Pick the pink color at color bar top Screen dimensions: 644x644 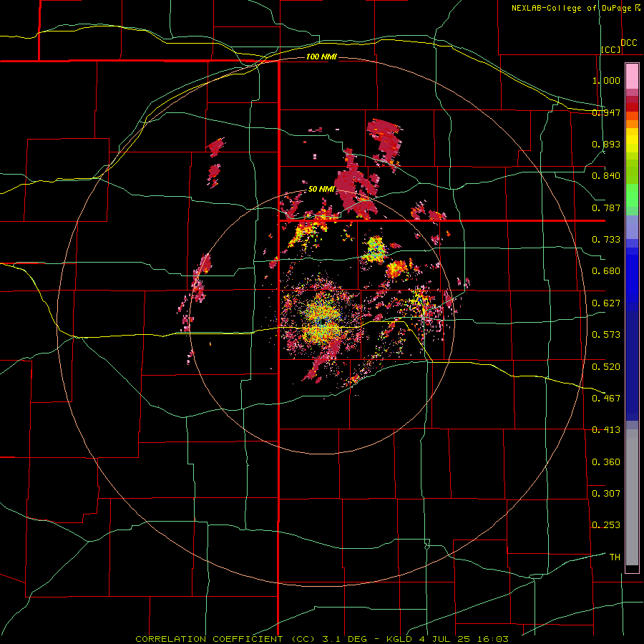pos(632,76)
